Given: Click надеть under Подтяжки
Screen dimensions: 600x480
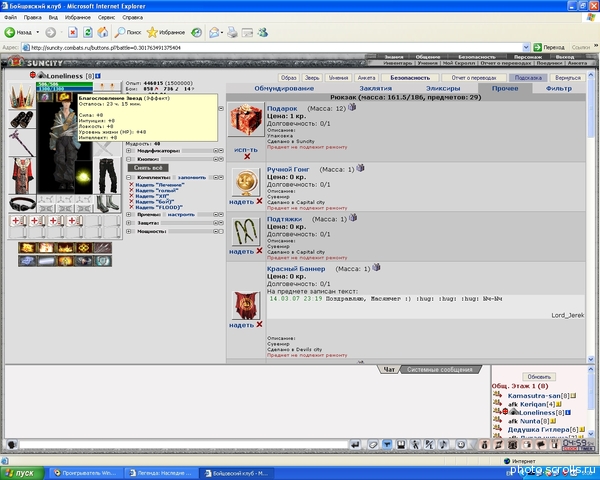Looking at the screenshot, I should 241,251.
